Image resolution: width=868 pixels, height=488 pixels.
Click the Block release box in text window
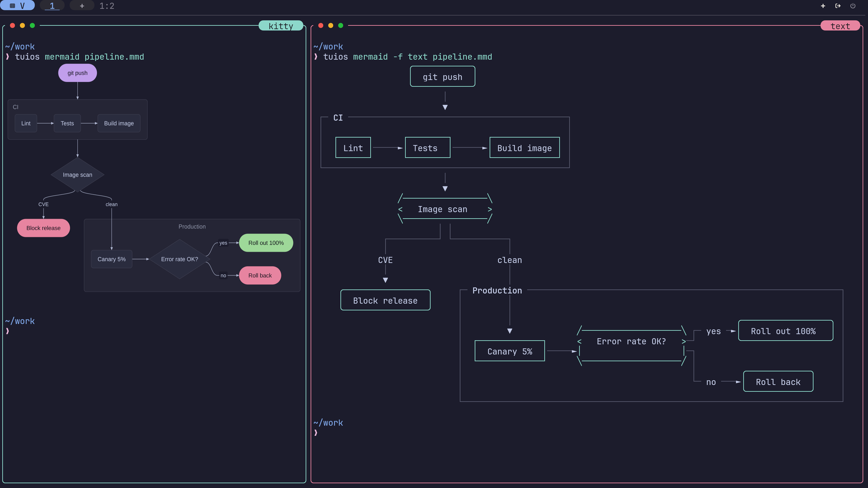(385, 300)
